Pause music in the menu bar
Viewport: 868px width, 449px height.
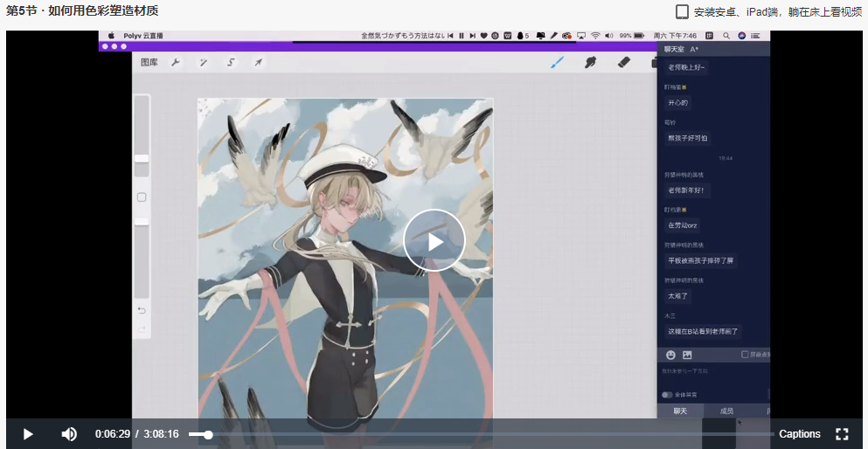tap(462, 36)
